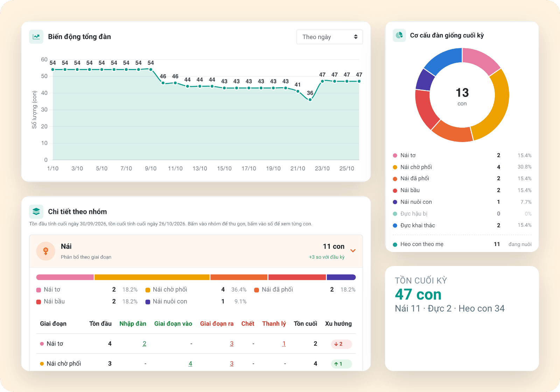Click the Giai đoạn vào value 4 in the Nái chờ phối row

point(190,364)
